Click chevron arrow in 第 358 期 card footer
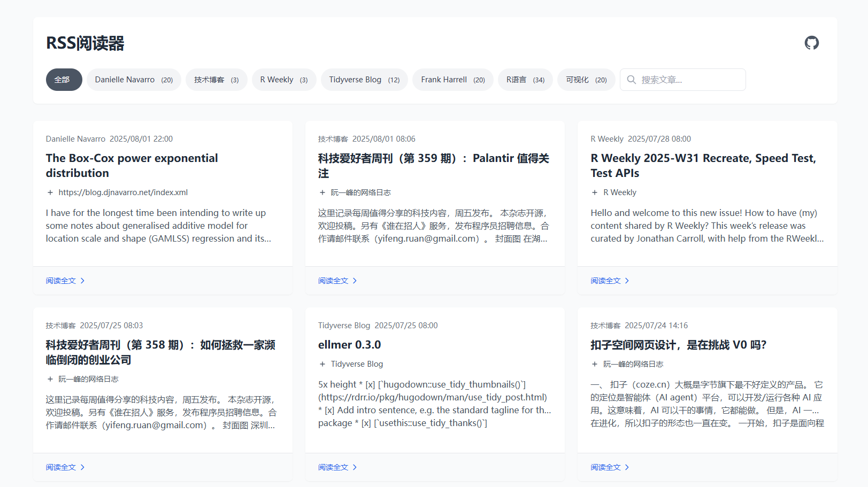The height and width of the screenshot is (487, 868). tap(82, 467)
